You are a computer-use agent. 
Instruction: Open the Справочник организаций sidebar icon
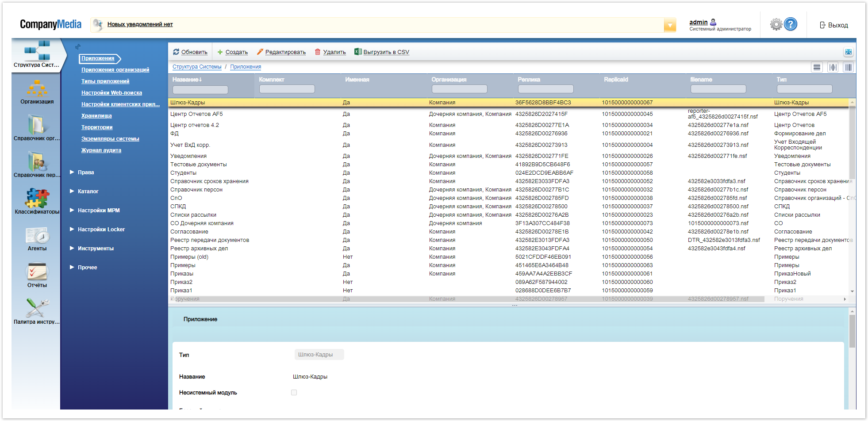pos(37,128)
